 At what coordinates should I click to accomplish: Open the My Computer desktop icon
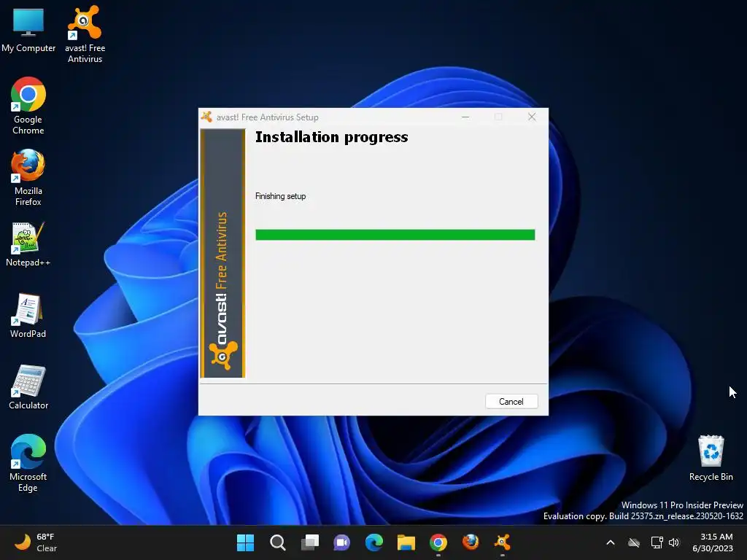click(x=28, y=29)
